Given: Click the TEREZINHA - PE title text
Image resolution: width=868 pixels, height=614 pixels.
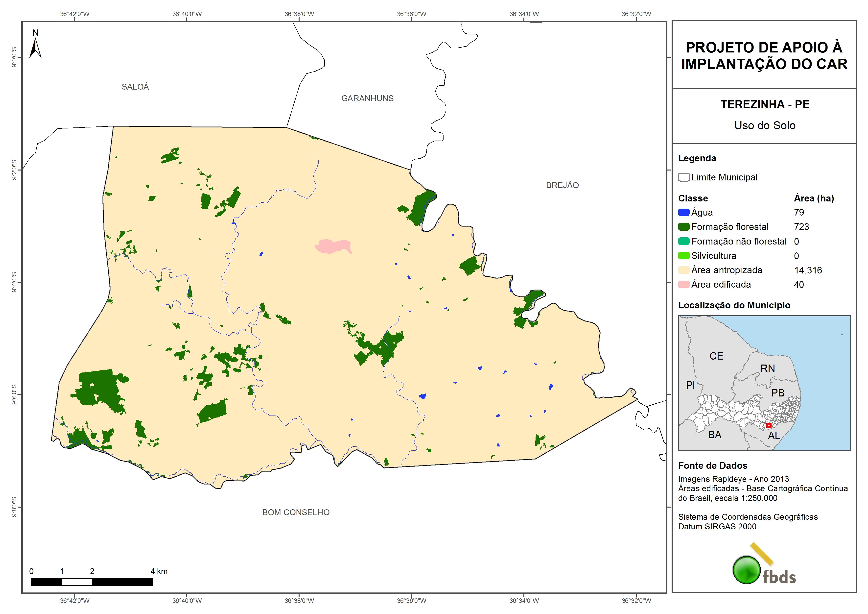Looking at the screenshot, I should [764, 104].
